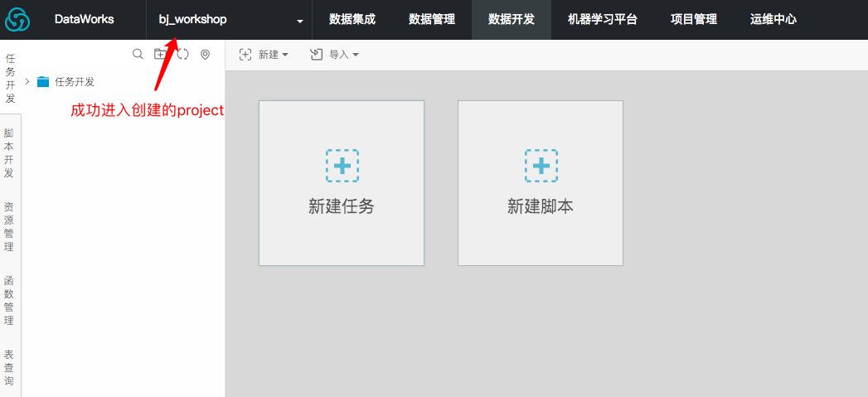Switch to the 资源管理 vertical tab
868x397 pixels.
pos(9,226)
